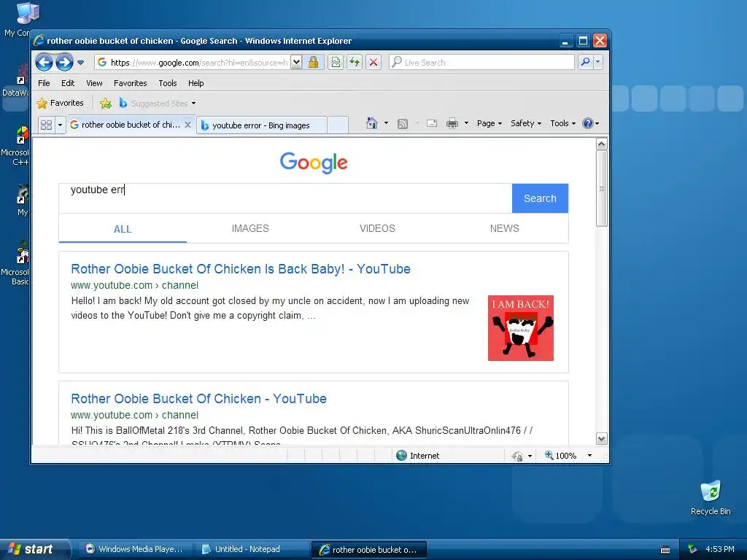Click the Help question mark icon
This screenshot has height=560, width=747.
tap(588, 123)
